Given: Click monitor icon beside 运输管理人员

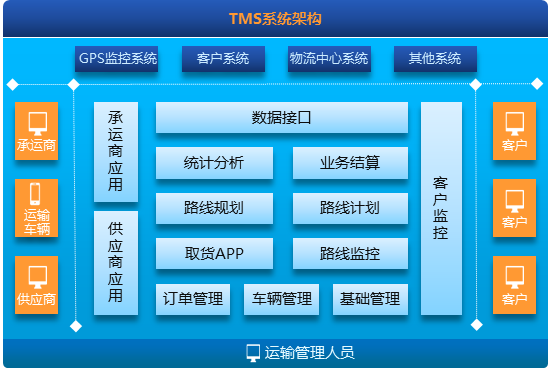Looking at the screenshot, I should click(253, 353).
